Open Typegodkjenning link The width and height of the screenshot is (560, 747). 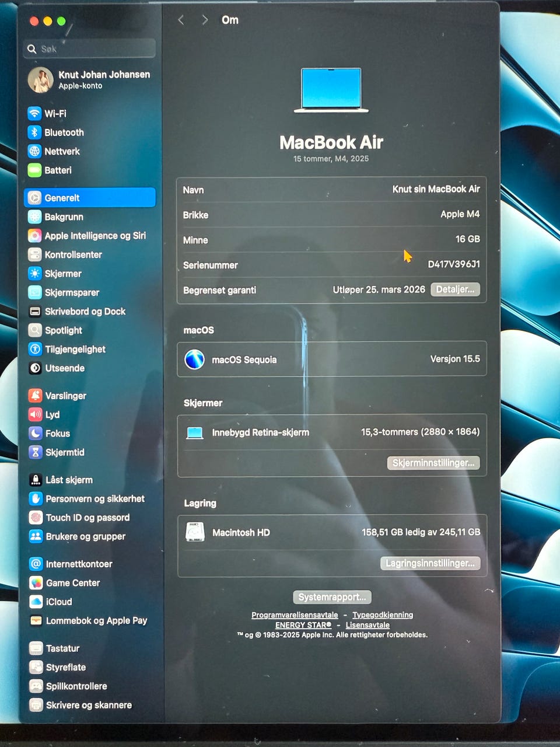click(x=383, y=615)
